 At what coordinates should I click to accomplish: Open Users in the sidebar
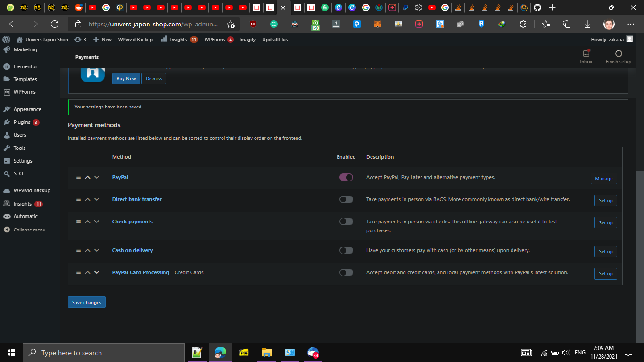[x=20, y=135]
